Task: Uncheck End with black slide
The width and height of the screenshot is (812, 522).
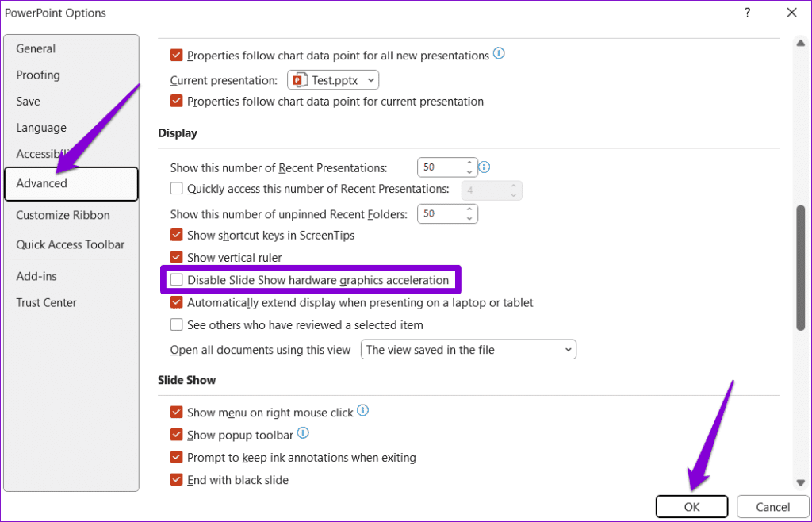Action: [x=176, y=479]
